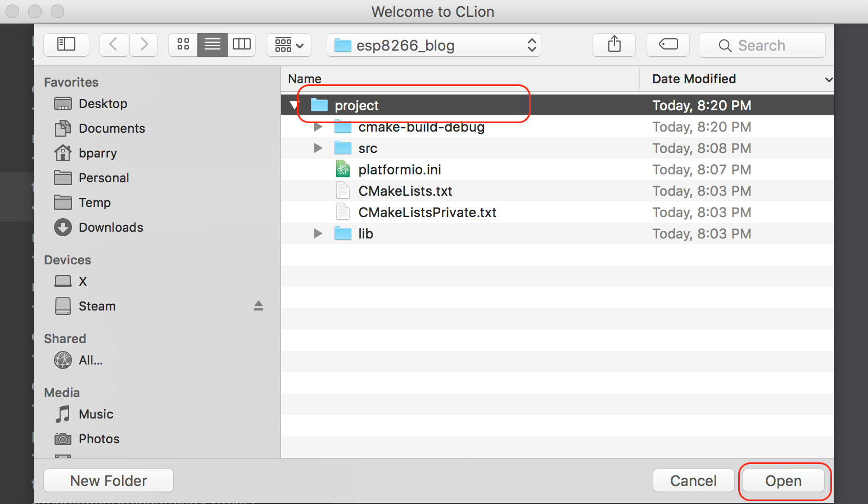Image resolution: width=868 pixels, height=504 pixels.
Task: Click the Open button
Action: tap(783, 481)
